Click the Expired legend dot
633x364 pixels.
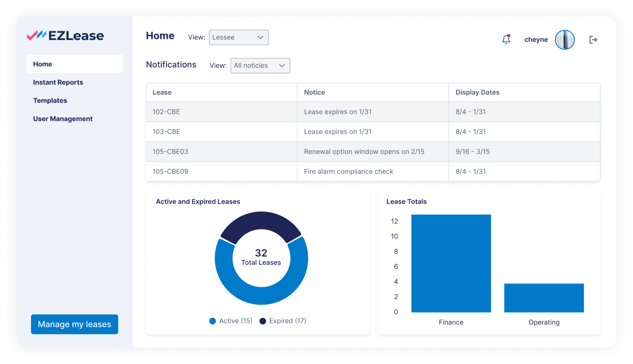pyautogui.click(x=264, y=321)
